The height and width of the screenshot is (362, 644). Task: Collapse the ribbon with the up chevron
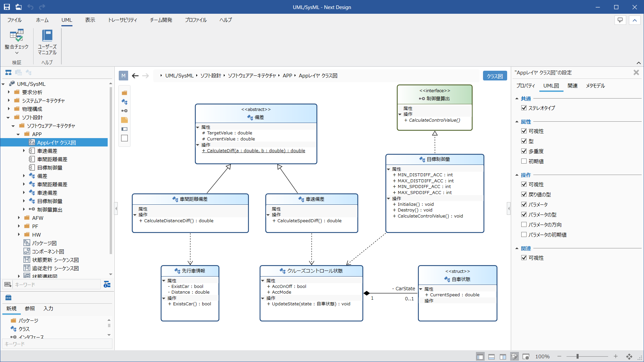pos(635,20)
